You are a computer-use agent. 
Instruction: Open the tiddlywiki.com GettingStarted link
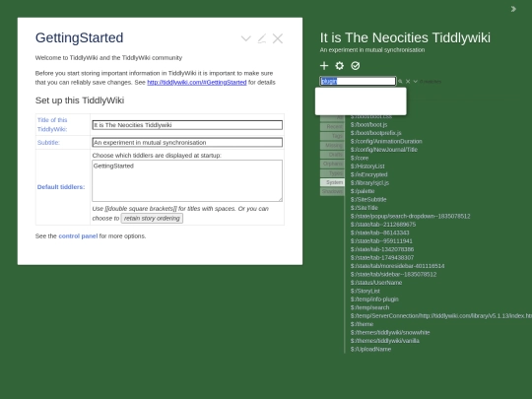pyautogui.click(x=197, y=82)
